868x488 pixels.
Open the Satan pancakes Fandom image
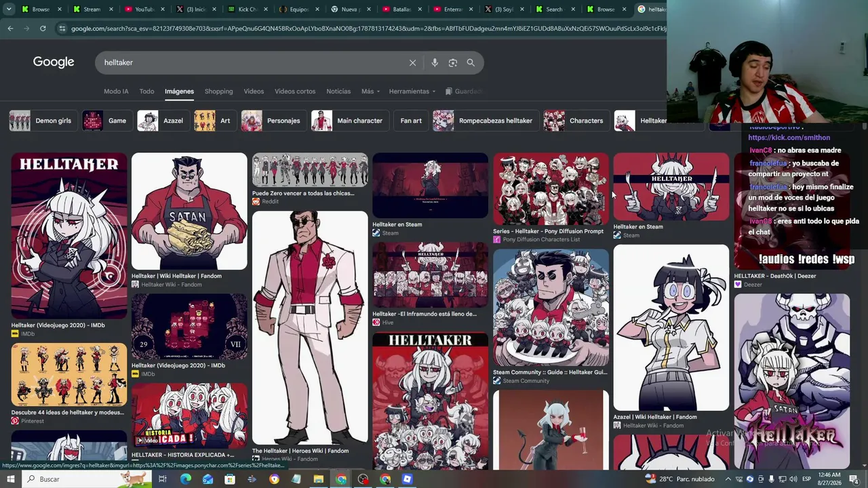[x=189, y=211]
